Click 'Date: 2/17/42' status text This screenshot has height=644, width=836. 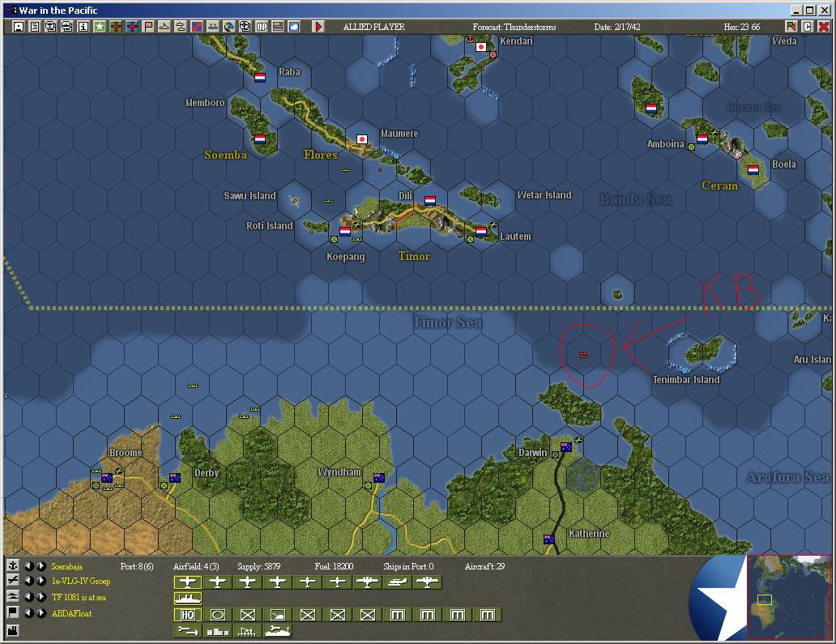click(x=617, y=27)
